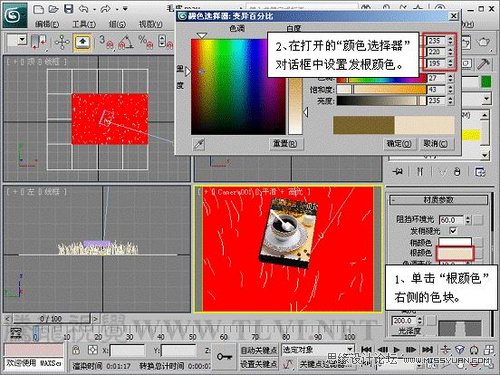The width and height of the screenshot is (500, 375).
Task: Click the configure modifier sets icon
Action: (x=480, y=172)
